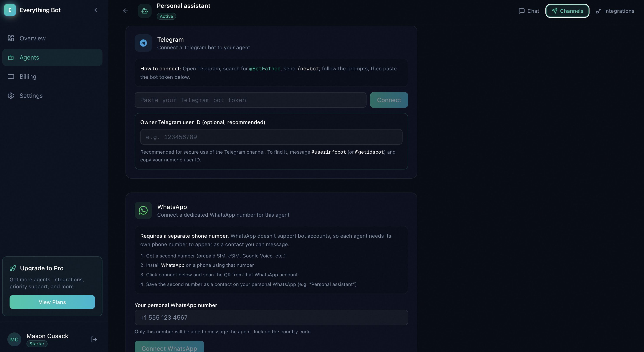Click the @getidsbot mention

(369, 152)
